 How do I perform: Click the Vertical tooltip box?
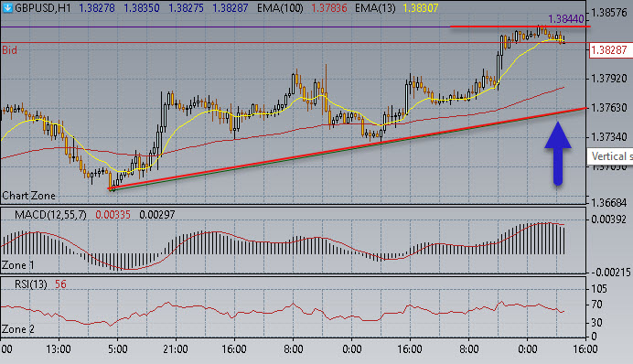pyautogui.click(x=610, y=156)
